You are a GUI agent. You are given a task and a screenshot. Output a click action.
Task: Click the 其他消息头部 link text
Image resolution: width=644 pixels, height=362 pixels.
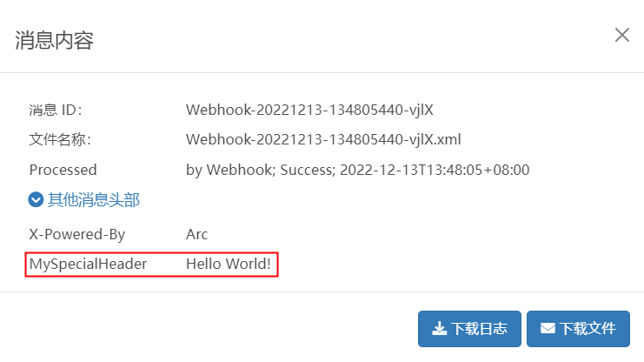[x=94, y=200]
